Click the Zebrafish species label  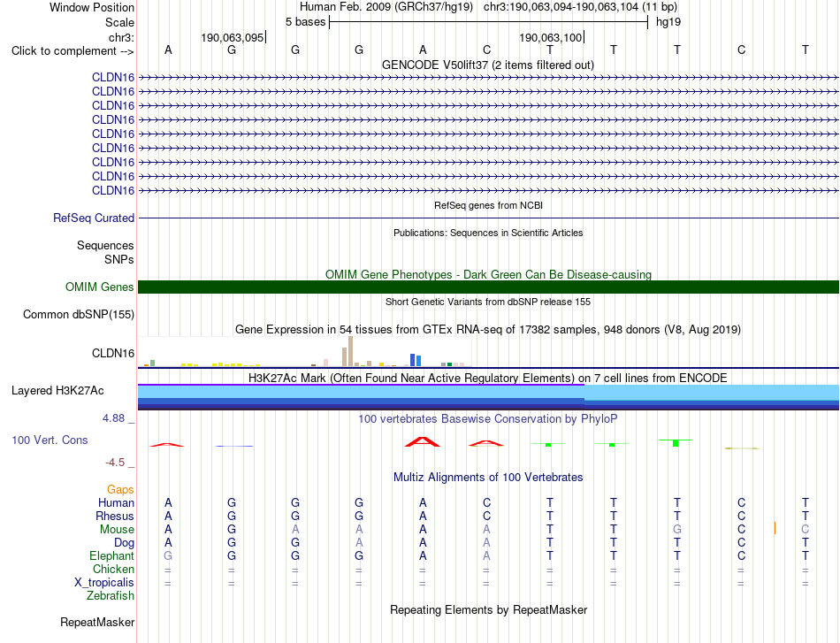(x=111, y=596)
